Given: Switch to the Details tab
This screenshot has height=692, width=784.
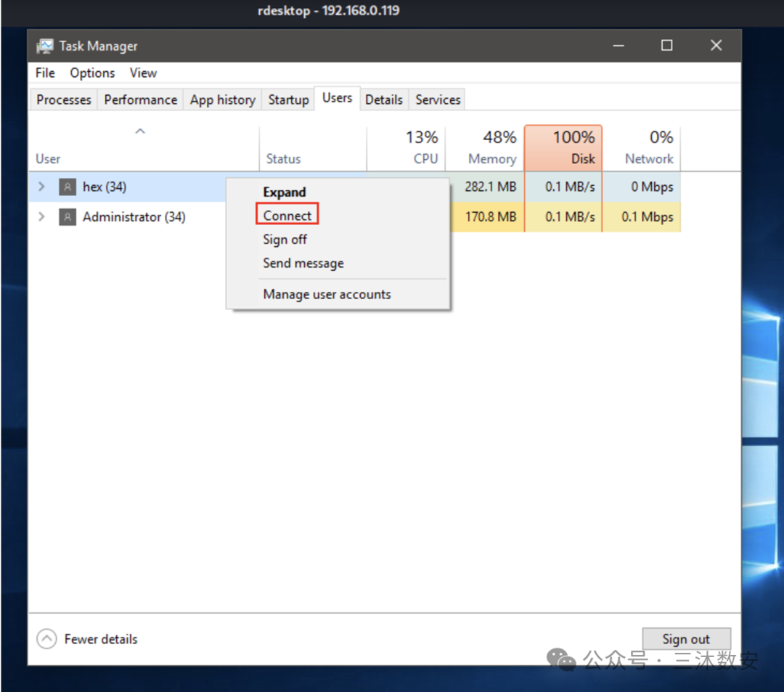Looking at the screenshot, I should click(384, 99).
